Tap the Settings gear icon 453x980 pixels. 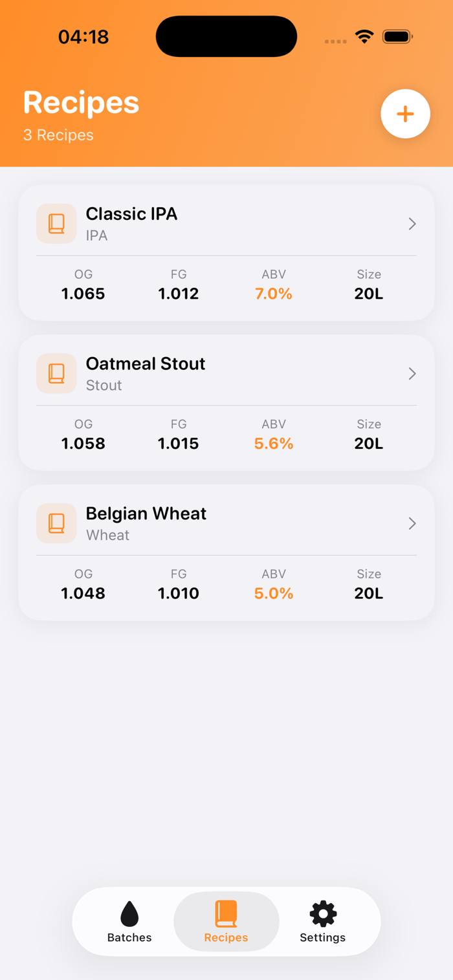click(323, 913)
